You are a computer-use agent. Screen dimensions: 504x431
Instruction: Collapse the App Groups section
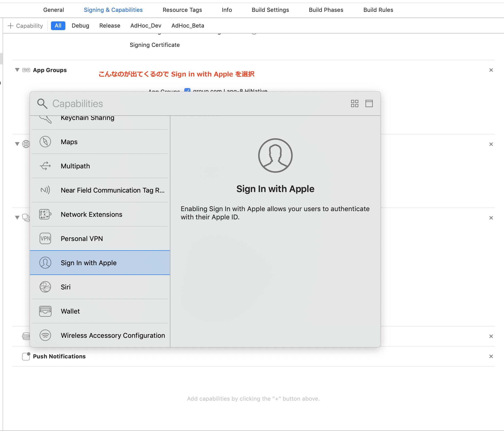(17, 70)
